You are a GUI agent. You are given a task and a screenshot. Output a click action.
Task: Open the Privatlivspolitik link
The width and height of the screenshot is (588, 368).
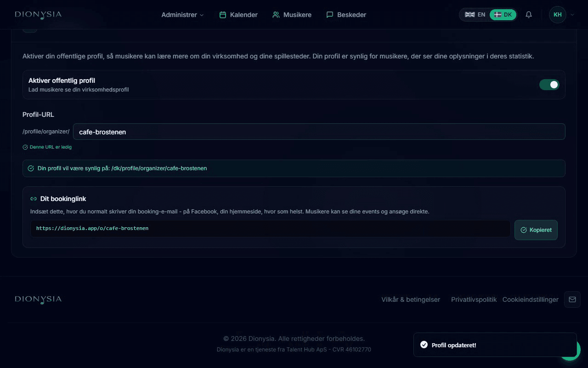pyautogui.click(x=474, y=299)
